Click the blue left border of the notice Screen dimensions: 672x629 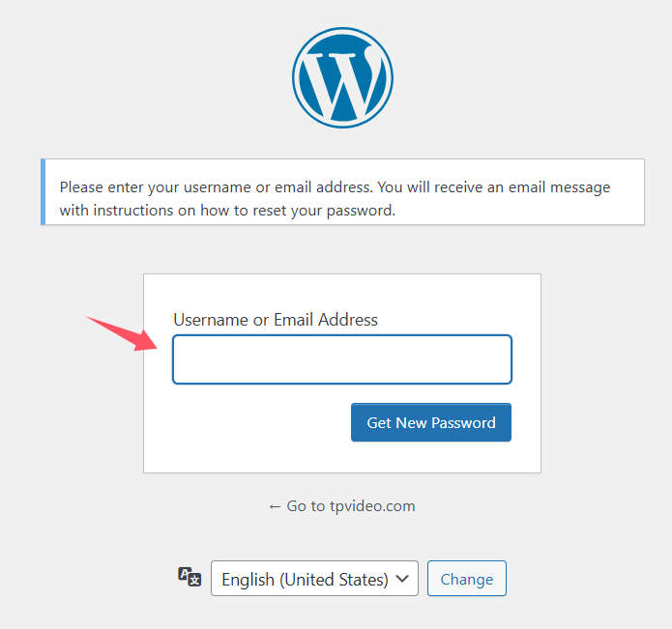[43, 192]
